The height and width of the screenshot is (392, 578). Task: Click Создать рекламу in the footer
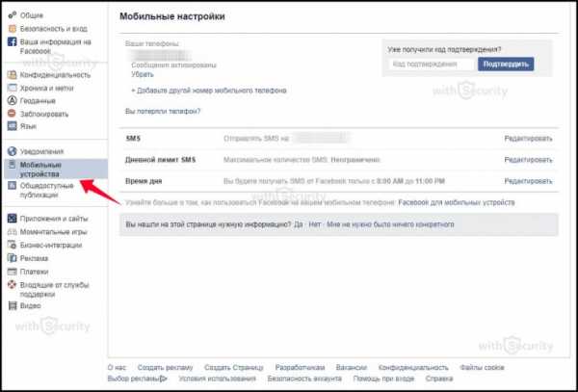[x=165, y=367]
